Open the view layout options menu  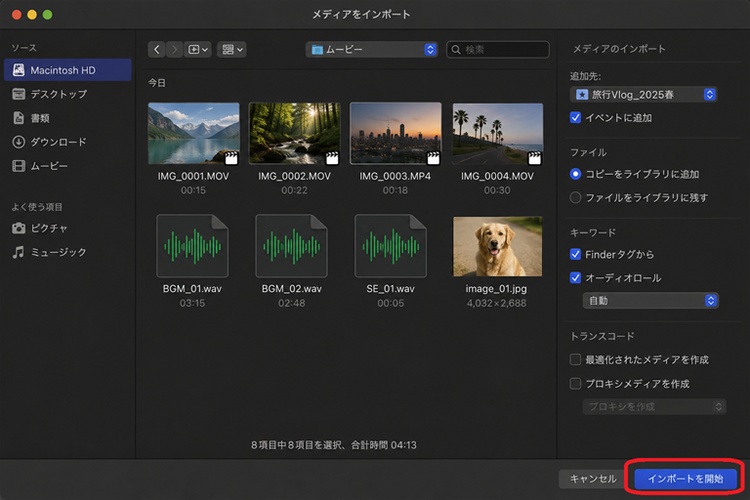pyautogui.click(x=232, y=49)
